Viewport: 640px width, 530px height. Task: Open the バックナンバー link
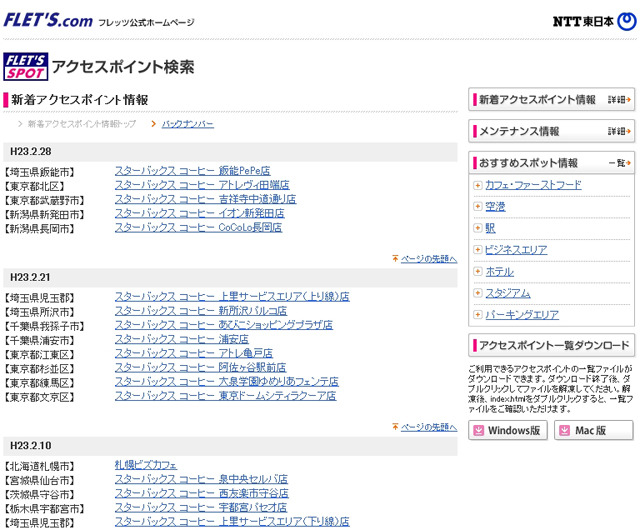(188, 124)
